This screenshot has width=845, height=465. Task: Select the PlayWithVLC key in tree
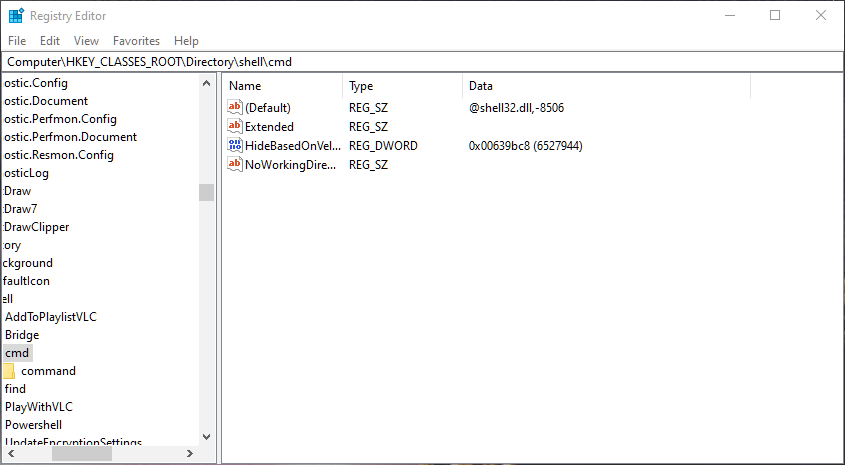(39, 407)
